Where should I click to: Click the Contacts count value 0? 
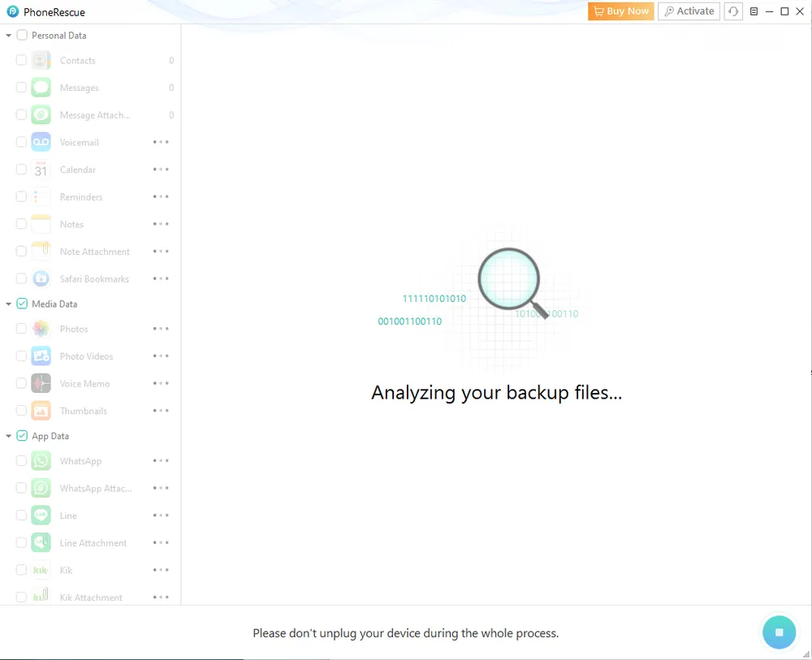[171, 61]
